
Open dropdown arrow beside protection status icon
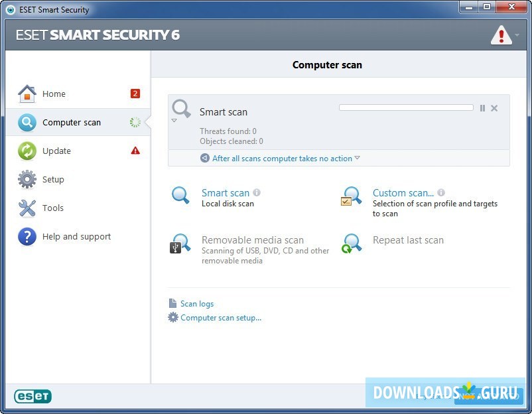pos(517,34)
